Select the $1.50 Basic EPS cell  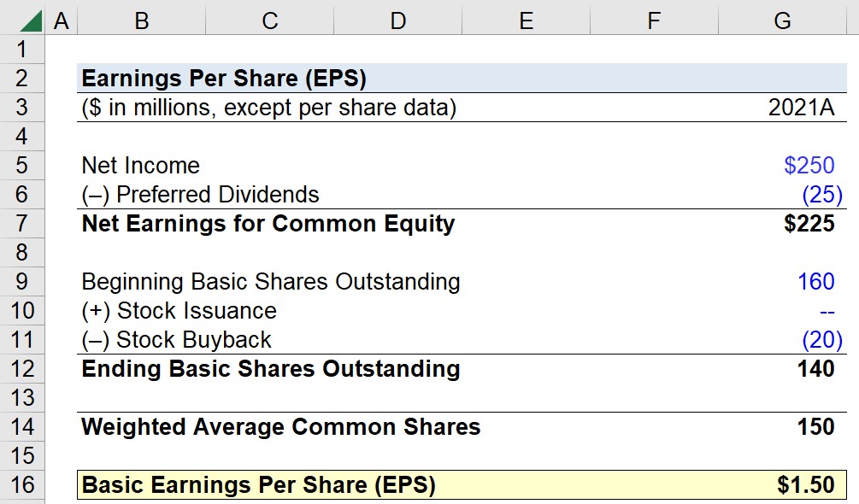tap(782, 485)
